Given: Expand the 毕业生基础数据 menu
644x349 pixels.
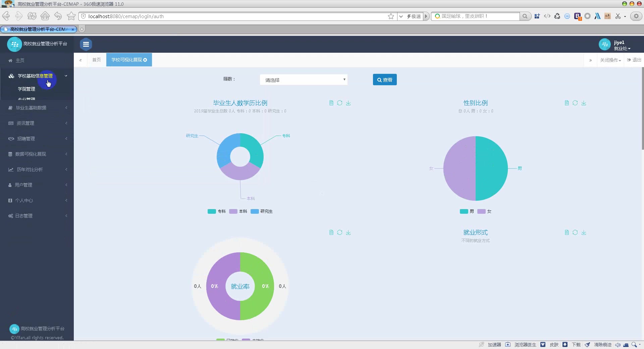Looking at the screenshot, I should click(x=37, y=108).
